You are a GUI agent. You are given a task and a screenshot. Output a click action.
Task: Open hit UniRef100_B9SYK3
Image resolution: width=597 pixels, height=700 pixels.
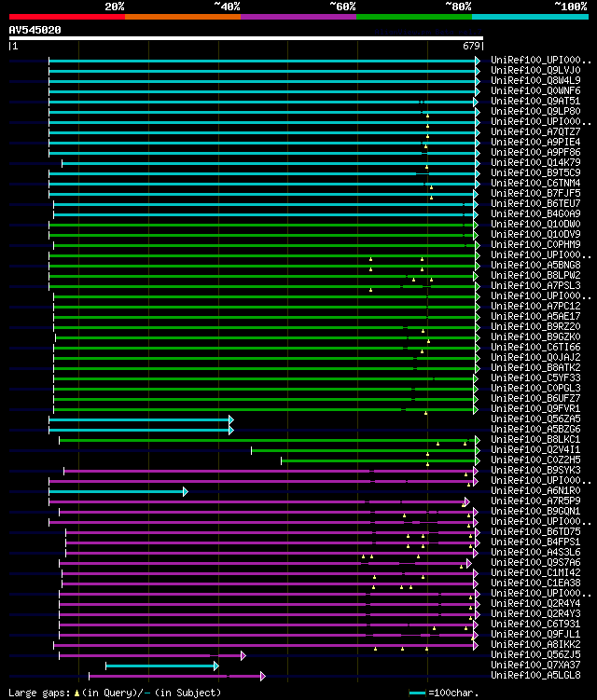[535, 470]
